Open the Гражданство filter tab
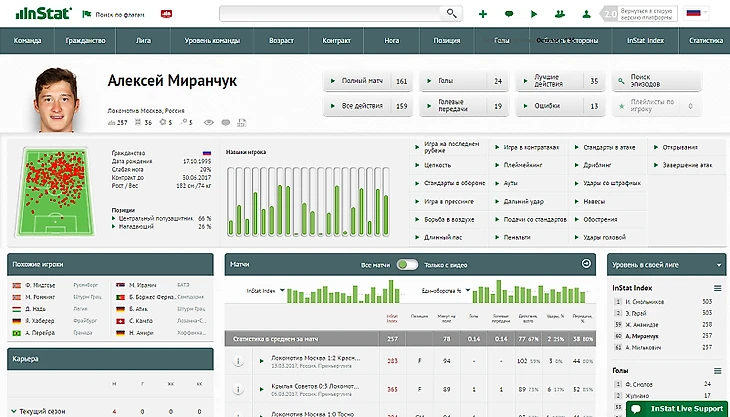Screen dimensions: 730x417 [85, 42]
